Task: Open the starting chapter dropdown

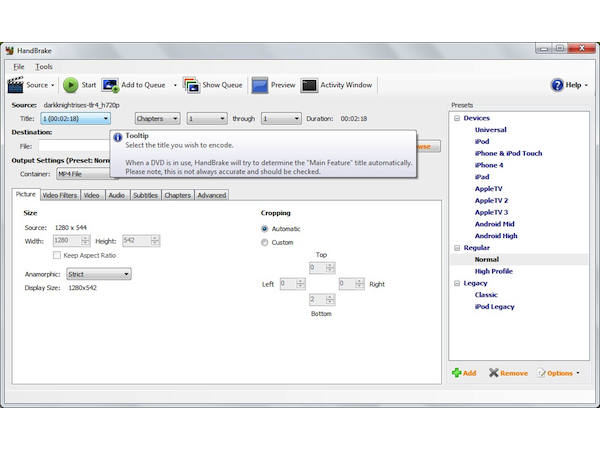Action: pos(207,119)
